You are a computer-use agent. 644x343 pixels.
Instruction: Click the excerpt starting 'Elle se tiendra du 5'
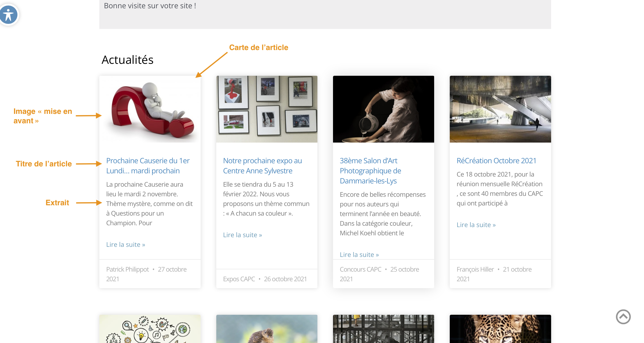(266, 199)
